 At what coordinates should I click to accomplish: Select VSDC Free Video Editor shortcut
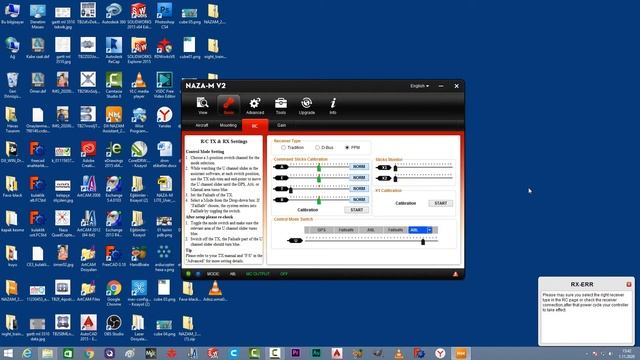[164, 85]
